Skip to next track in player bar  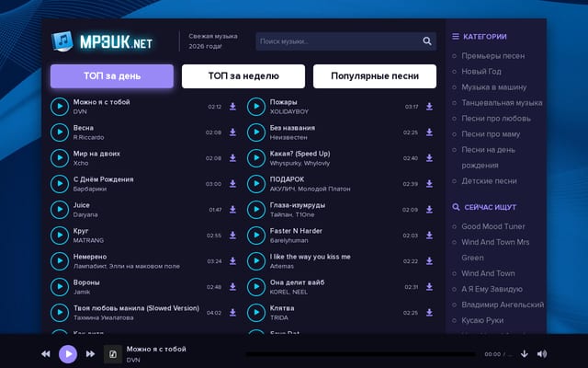[x=90, y=353]
